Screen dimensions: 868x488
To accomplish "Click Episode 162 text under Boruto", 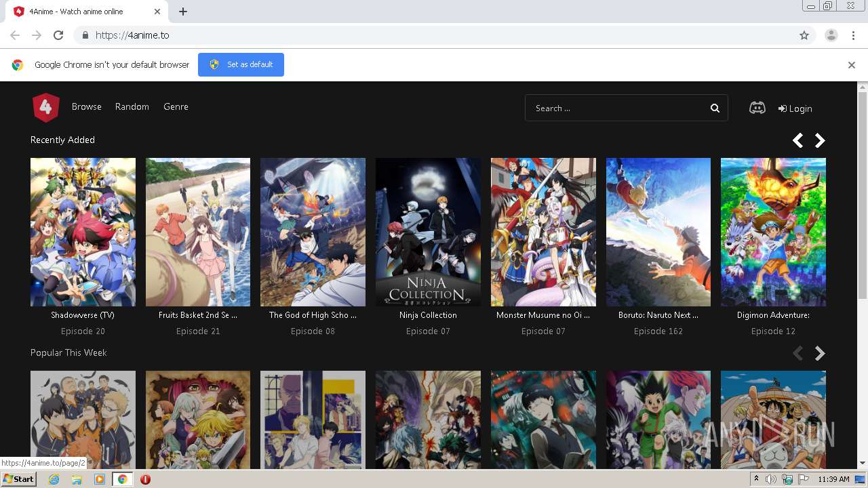I will (x=658, y=331).
